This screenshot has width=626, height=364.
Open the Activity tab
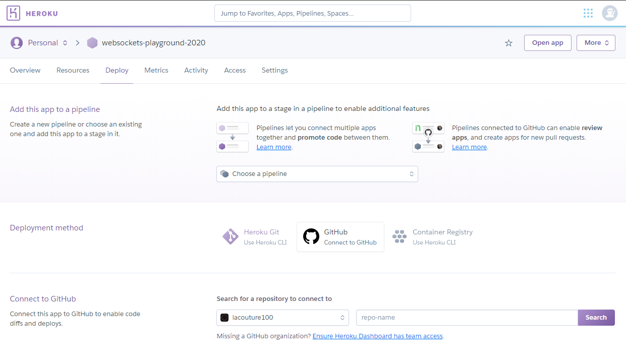[196, 71]
